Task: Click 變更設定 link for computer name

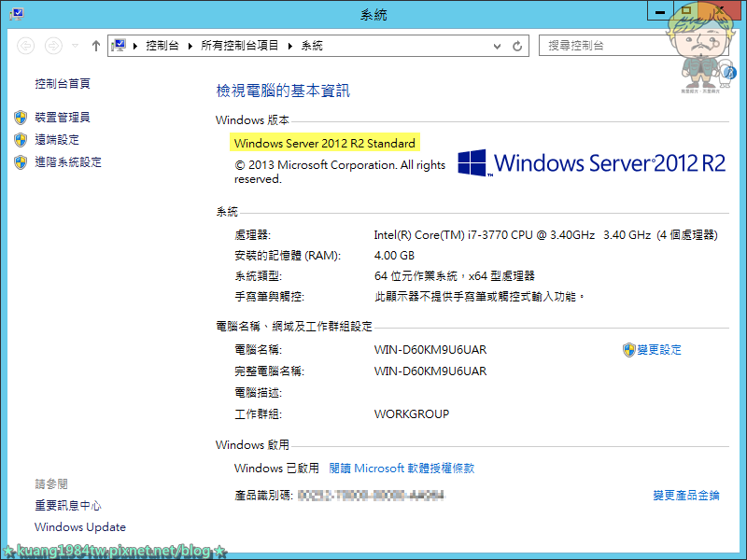Action: point(659,350)
